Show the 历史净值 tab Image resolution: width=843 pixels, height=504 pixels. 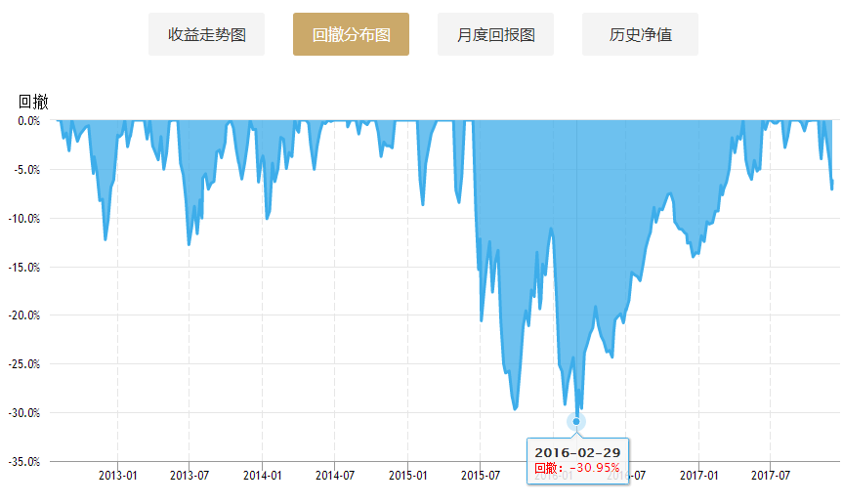point(640,34)
